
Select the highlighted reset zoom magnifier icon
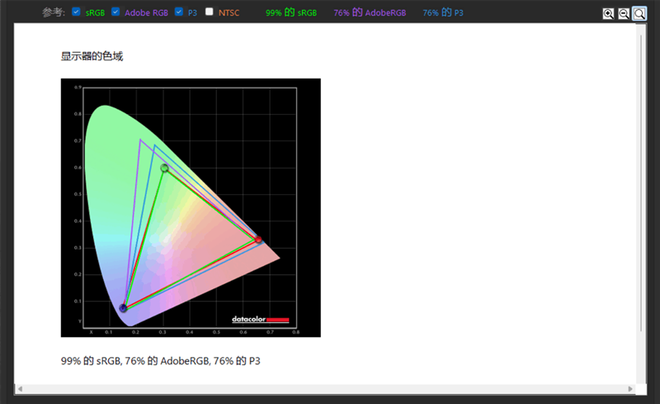pyautogui.click(x=639, y=14)
